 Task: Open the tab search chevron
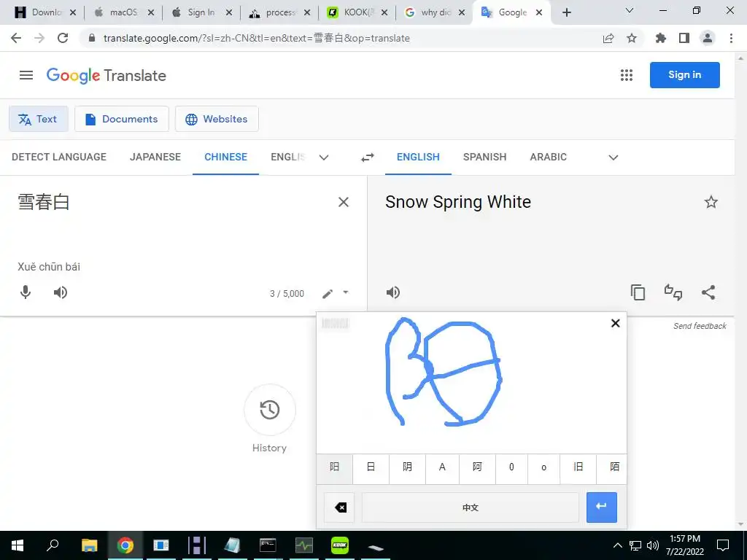click(630, 10)
